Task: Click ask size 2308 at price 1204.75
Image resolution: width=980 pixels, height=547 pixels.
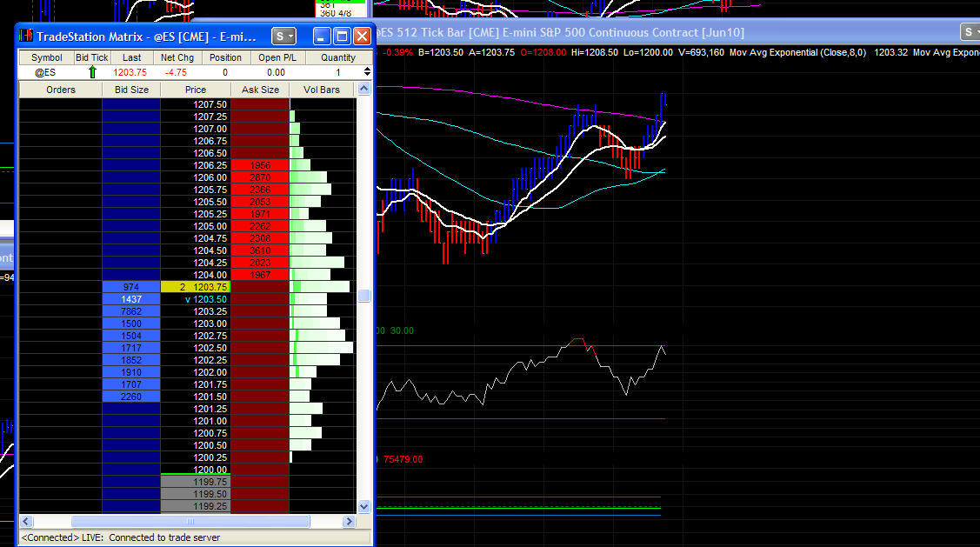Action: coord(260,238)
